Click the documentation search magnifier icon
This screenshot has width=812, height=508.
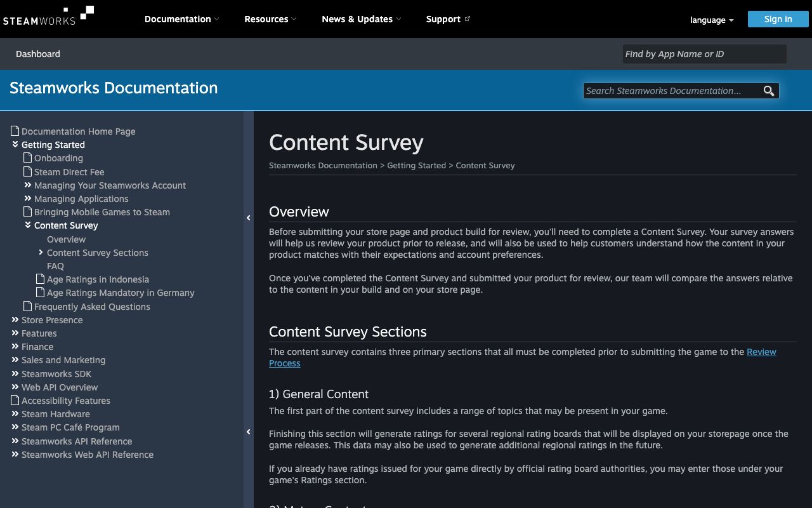point(769,91)
